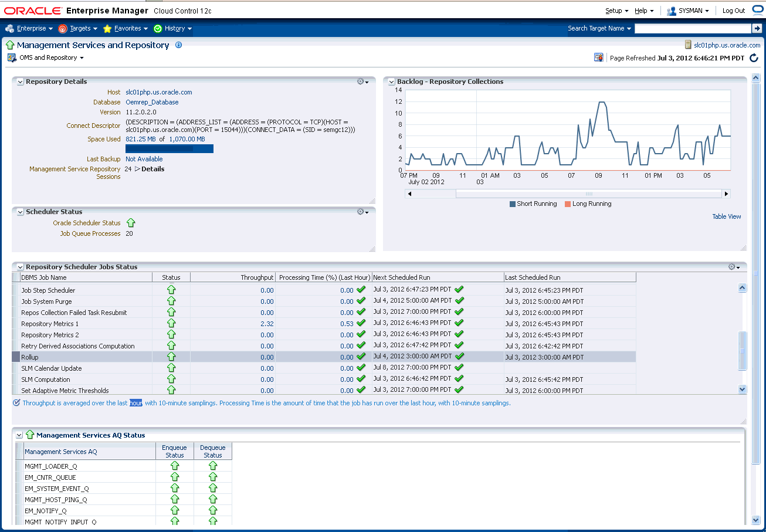Click the Rollup status up arrow

171,357
